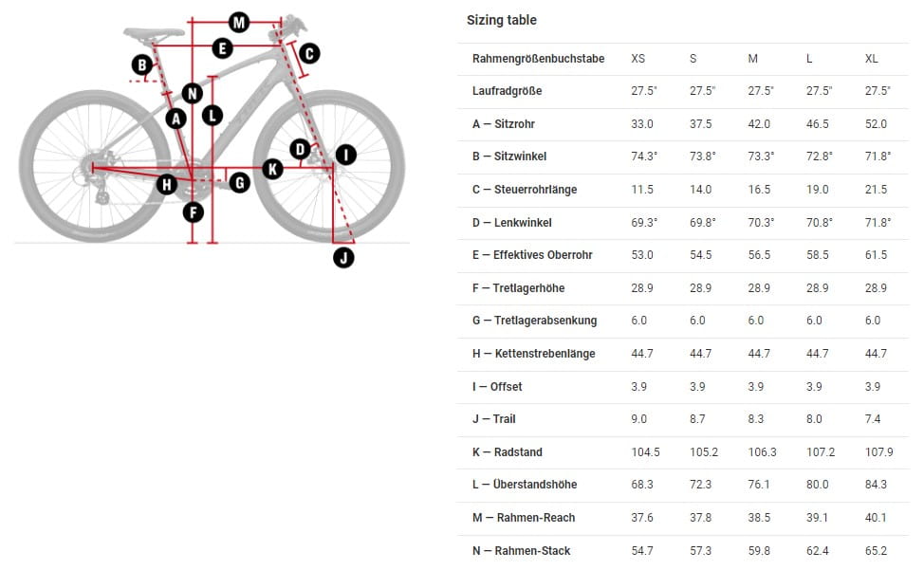
Task: Click the Rahmengrößenbuchstabe row label
Action: point(538,59)
